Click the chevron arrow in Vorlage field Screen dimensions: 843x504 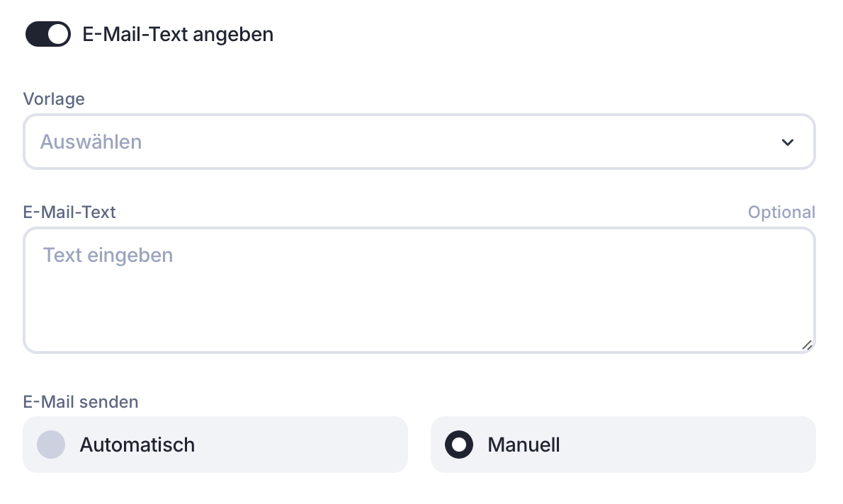click(787, 142)
